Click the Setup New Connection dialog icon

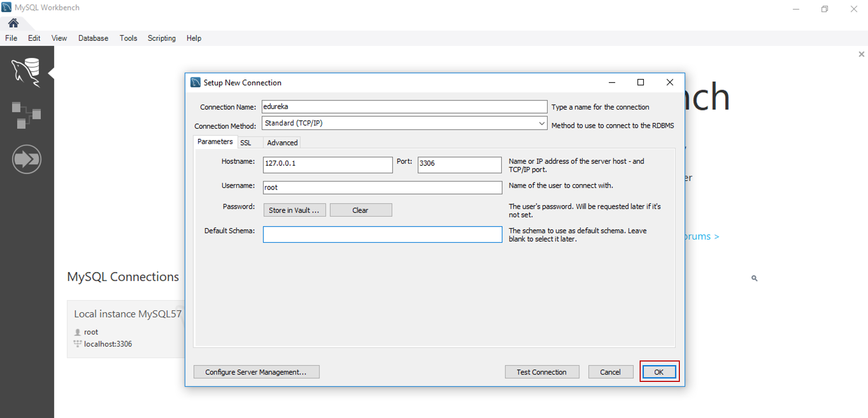[x=195, y=83]
